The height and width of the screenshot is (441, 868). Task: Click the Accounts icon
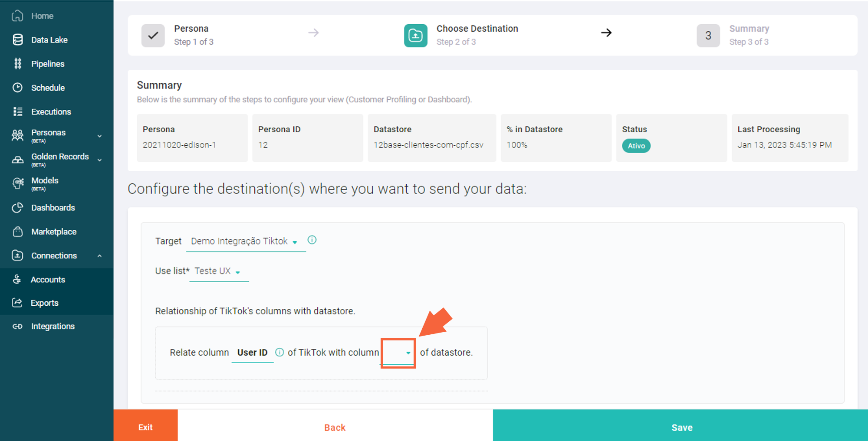tap(17, 279)
